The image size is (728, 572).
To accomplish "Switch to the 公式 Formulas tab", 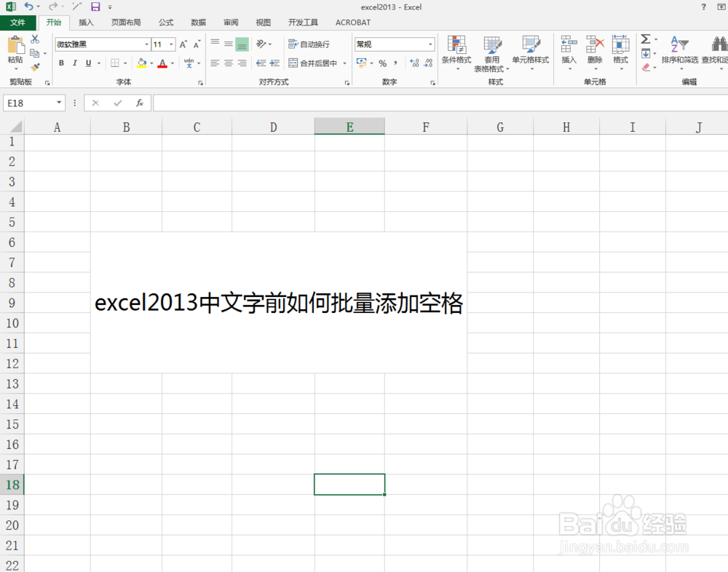I will [x=166, y=23].
